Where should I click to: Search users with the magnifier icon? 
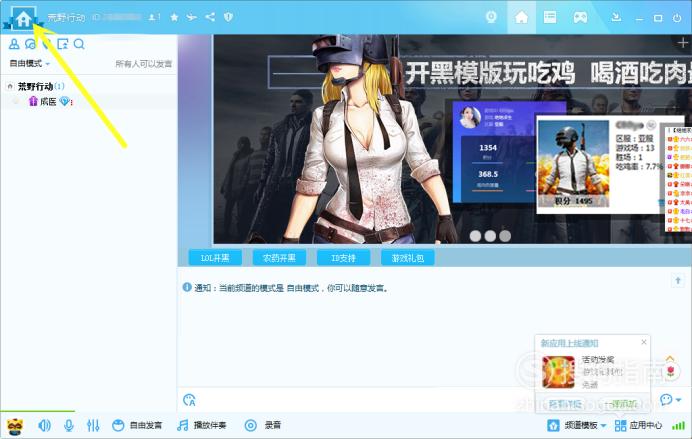pyautogui.click(x=79, y=44)
